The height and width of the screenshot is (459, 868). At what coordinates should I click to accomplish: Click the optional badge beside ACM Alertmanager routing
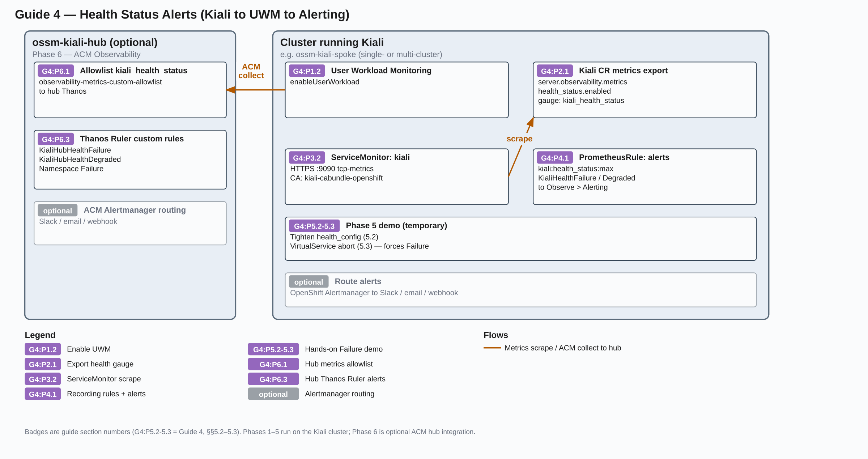pos(58,211)
